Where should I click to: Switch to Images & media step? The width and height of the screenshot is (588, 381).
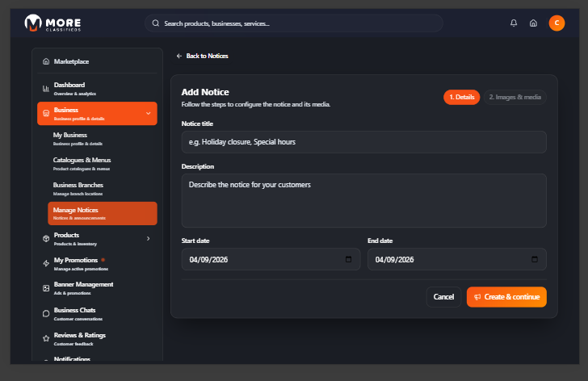click(514, 97)
